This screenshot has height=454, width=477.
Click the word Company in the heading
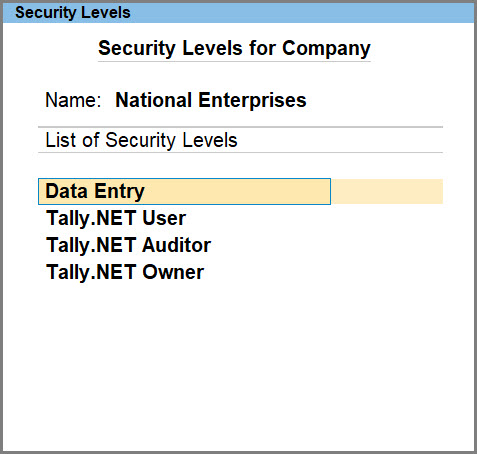[x=326, y=49]
